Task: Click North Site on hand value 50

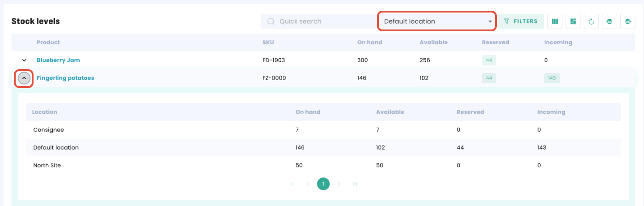Action: [x=299, y=165]
